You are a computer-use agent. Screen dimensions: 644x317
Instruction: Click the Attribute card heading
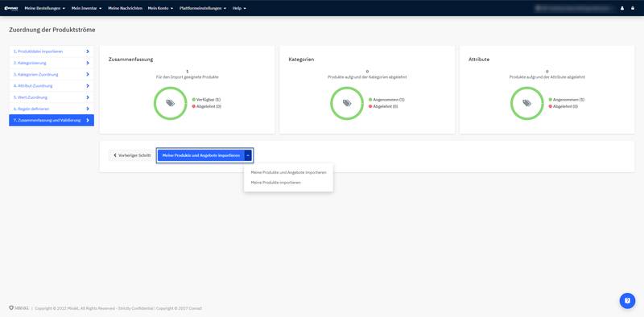(479, 59)
